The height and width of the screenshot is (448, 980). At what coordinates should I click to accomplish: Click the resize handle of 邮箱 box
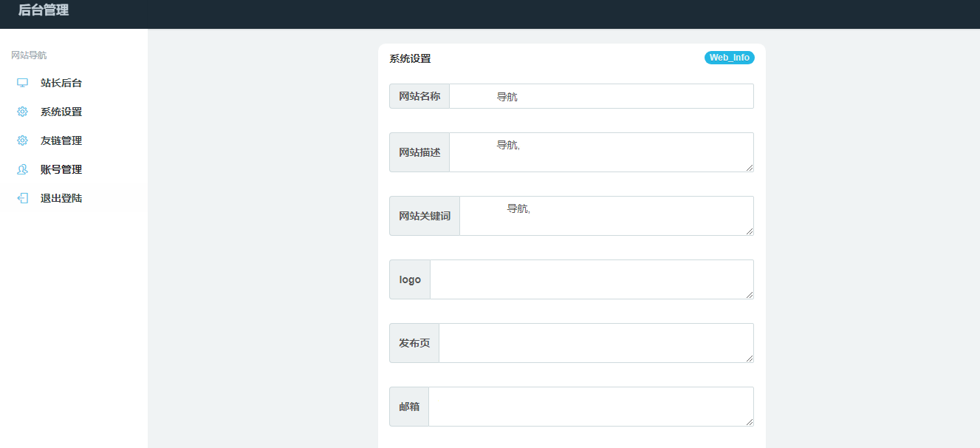[x=750, y=422]
